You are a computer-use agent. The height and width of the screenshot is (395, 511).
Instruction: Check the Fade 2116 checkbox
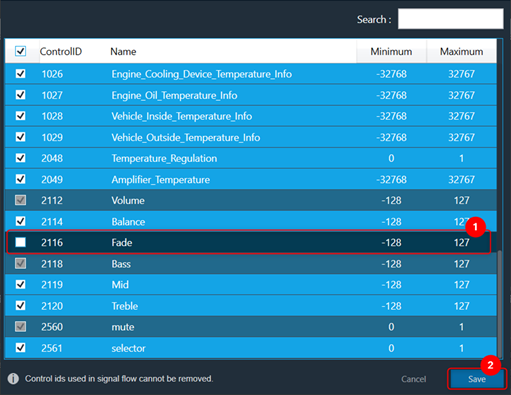pyautogui.click(x=21, y=242)
